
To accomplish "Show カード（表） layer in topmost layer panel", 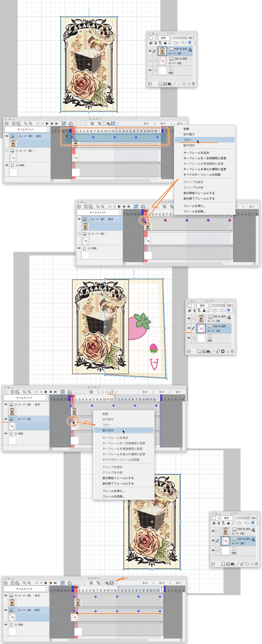I will [x=150, y=61].
